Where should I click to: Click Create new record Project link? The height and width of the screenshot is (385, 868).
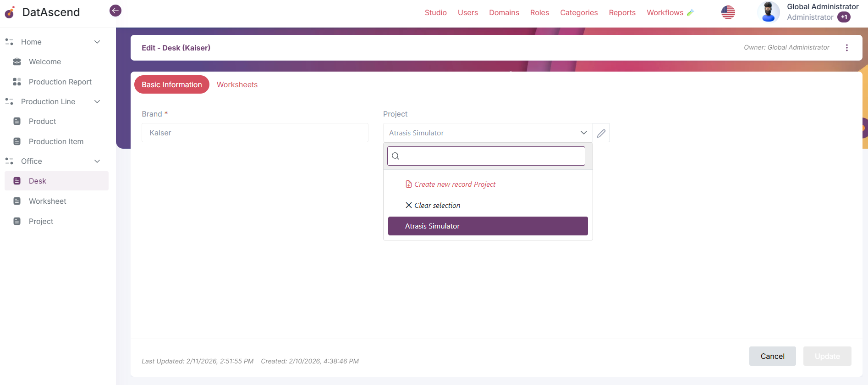coord(455,184)
